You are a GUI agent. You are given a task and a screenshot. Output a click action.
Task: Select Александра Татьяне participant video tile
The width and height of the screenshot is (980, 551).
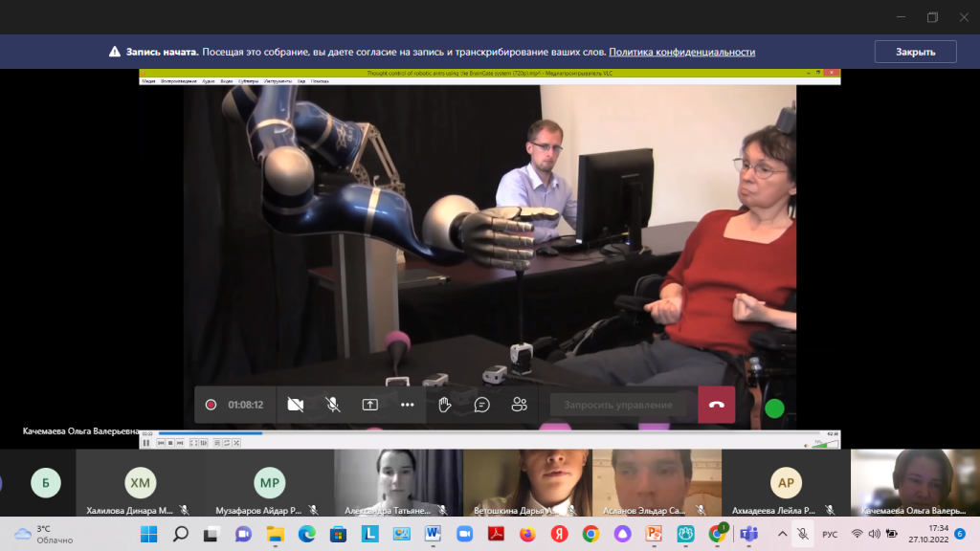point(398,483)
